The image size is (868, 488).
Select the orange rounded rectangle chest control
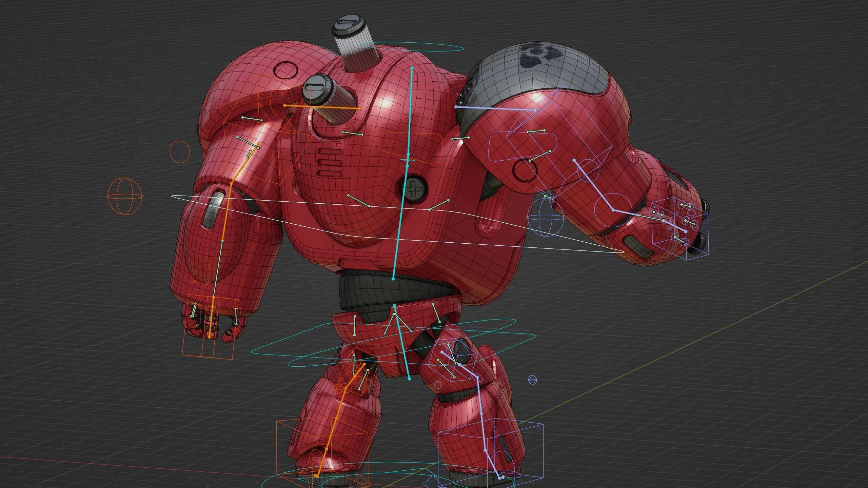[410, 148]
